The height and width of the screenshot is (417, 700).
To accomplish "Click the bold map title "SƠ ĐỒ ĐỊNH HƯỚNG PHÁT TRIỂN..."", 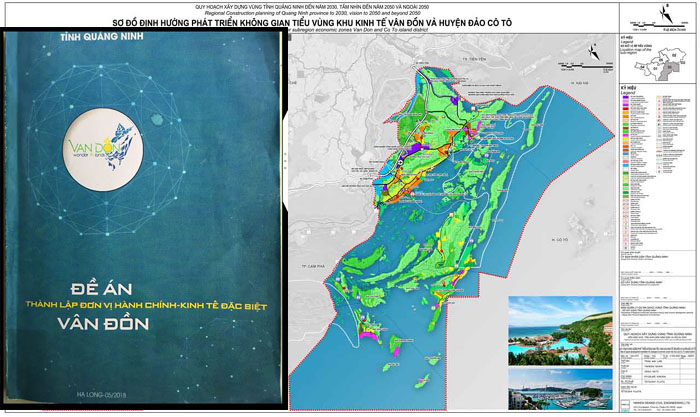I will tap(312, 23).
